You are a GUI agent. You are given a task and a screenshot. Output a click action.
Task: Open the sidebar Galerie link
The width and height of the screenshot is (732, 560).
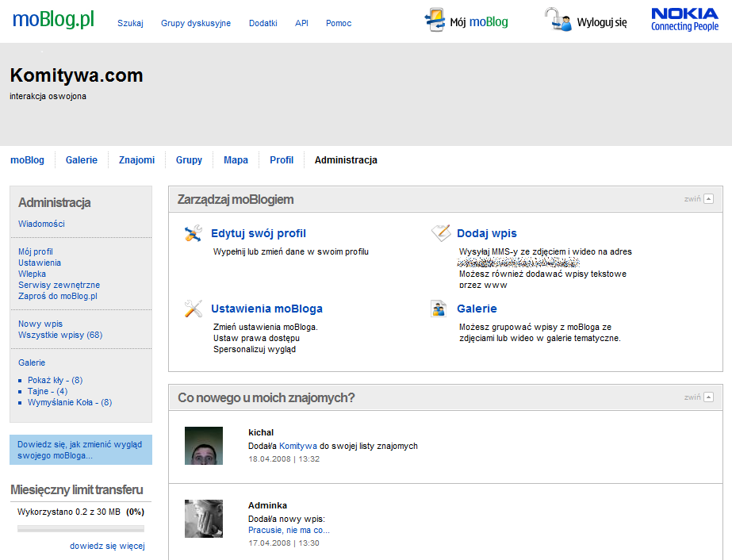click(32, 363)
